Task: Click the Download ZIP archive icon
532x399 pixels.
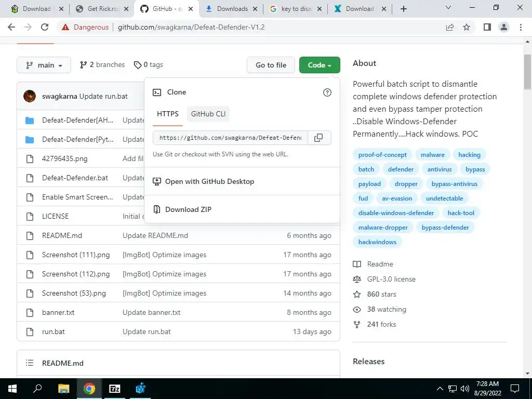Action: point(157,209)
